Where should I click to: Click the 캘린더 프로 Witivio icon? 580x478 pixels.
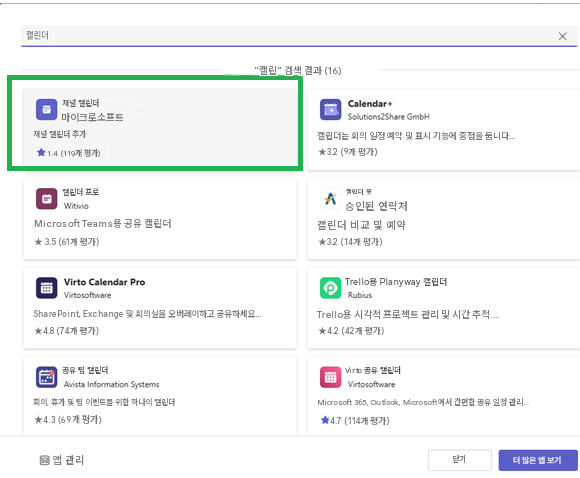(x=47, y=199)
